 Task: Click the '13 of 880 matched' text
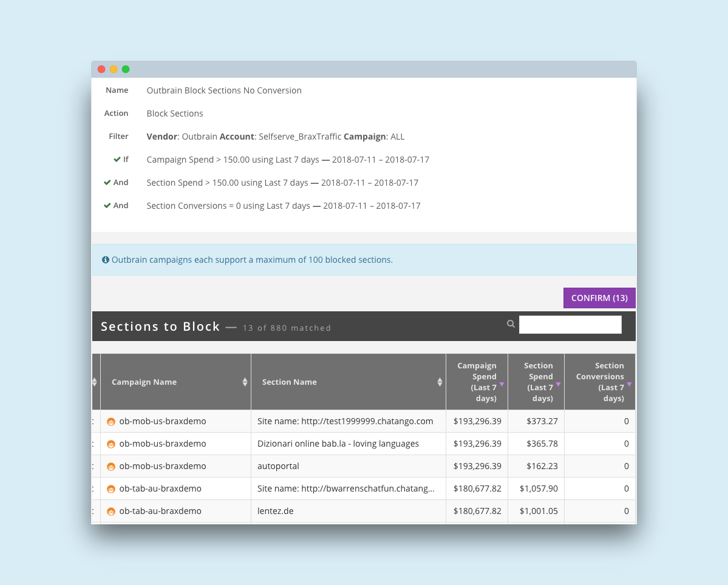tap(287, 328)
